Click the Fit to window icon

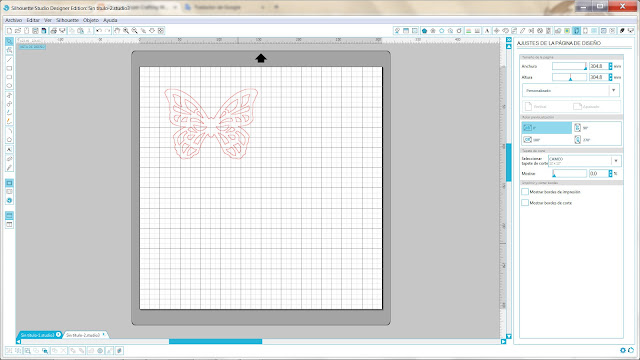(161, 31)
